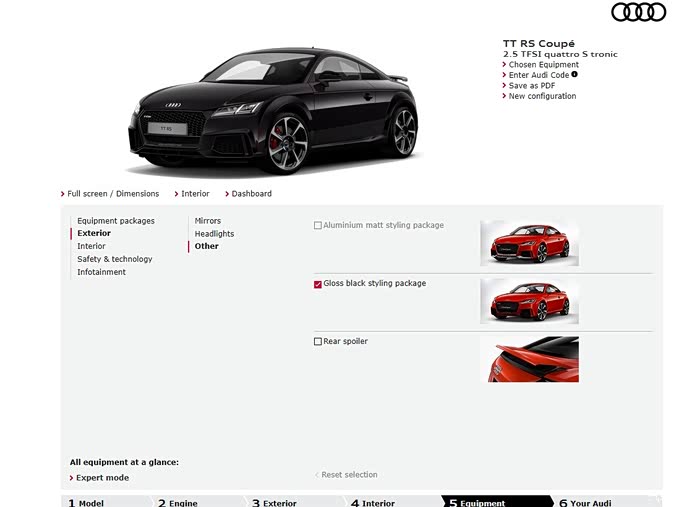
Task: Open the Chosen Equipment link
Action: pyautogui.click(x=543, y=65)
